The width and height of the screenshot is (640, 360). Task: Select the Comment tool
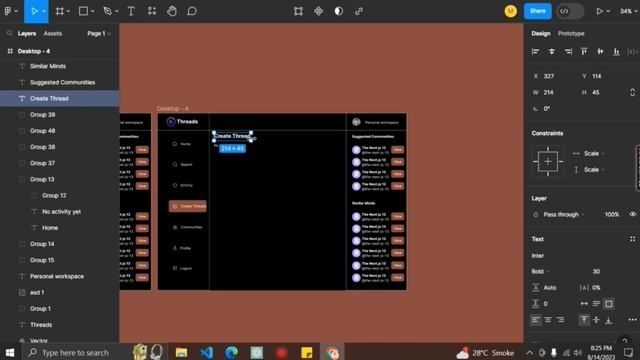(x=192, y=11)
